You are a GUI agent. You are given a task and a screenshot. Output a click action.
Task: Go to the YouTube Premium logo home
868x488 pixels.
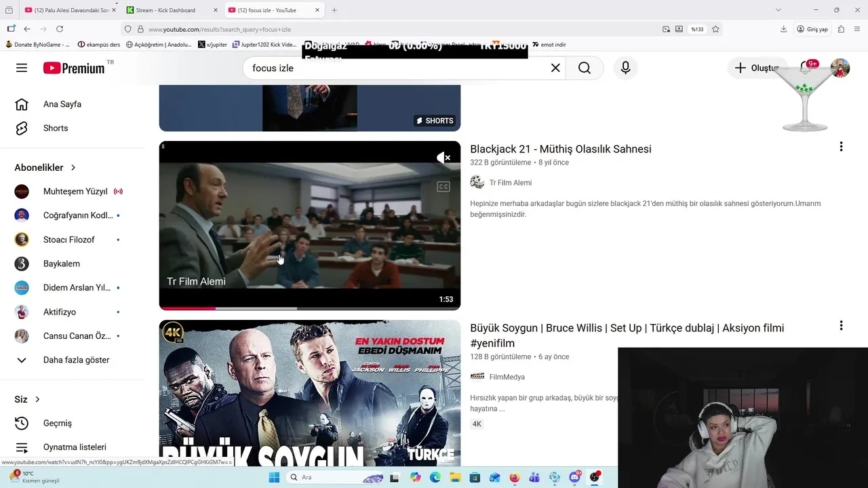(74, 68)
